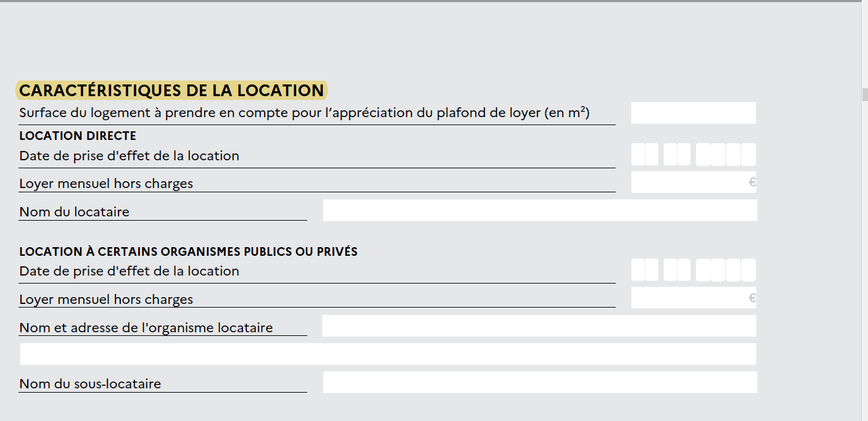This screenshot has width=868, height=421.
Task: Click the surface du logement input field
Action: 693,113
